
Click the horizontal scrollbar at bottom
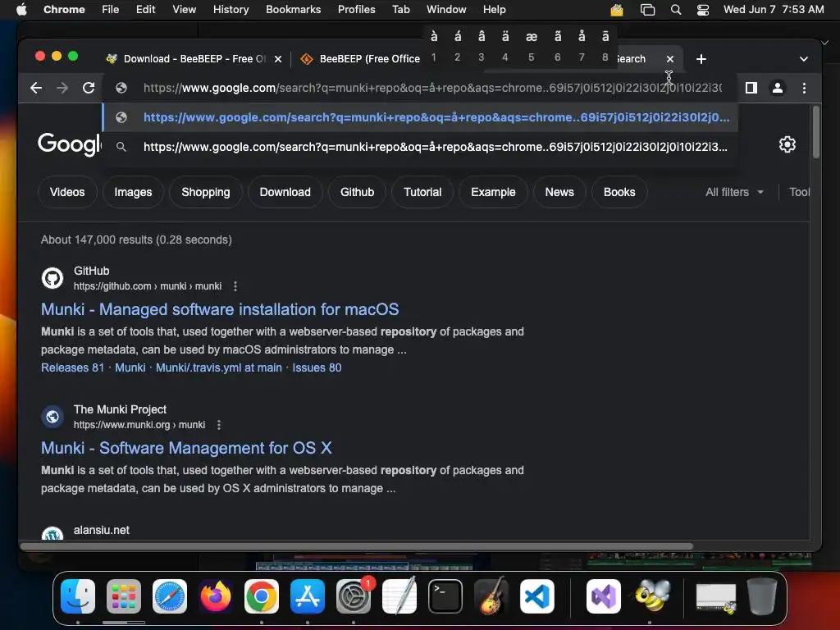coord(356,546)
